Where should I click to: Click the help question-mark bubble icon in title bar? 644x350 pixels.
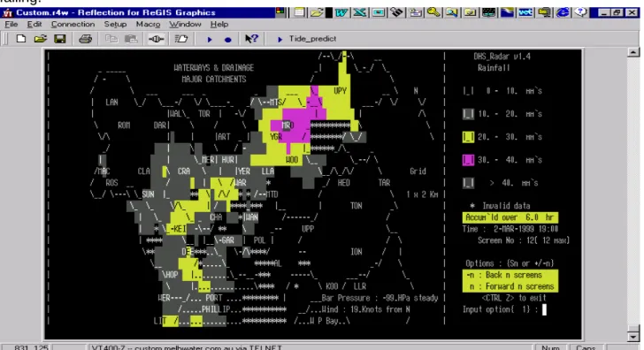tap(580, 12)
